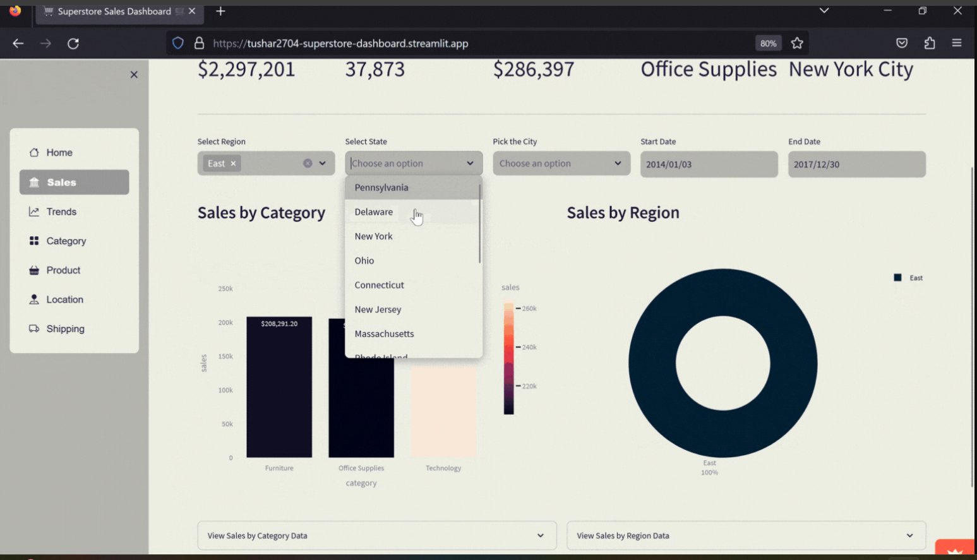
Task: Click the chart line icon beside Trends
Action: [x=34, y=211]
